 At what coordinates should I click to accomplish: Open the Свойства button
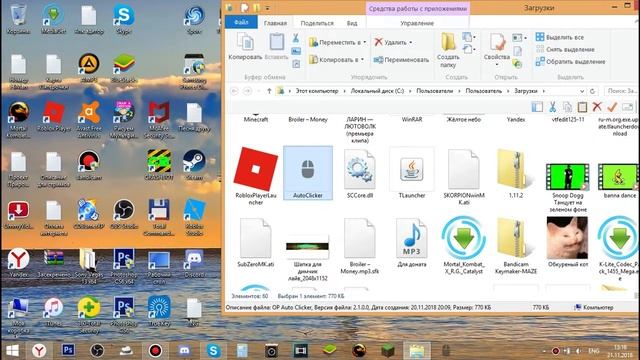coord(497,50)
